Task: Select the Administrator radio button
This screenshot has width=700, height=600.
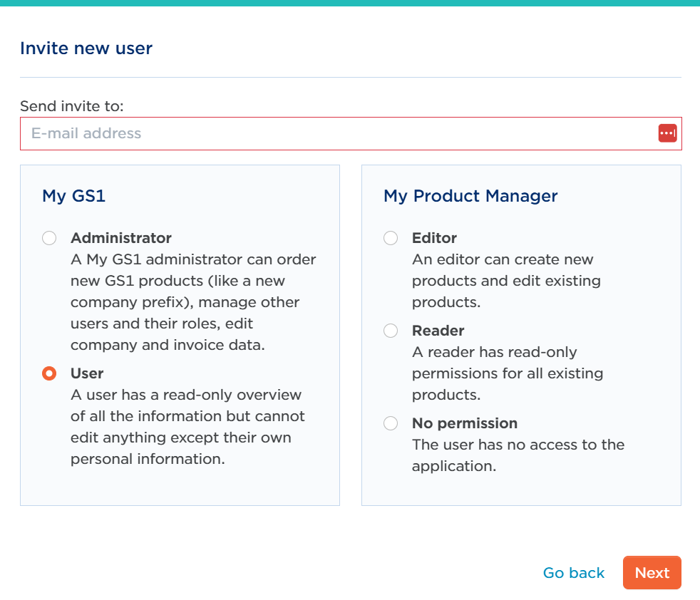Action: tap(49, 238)
